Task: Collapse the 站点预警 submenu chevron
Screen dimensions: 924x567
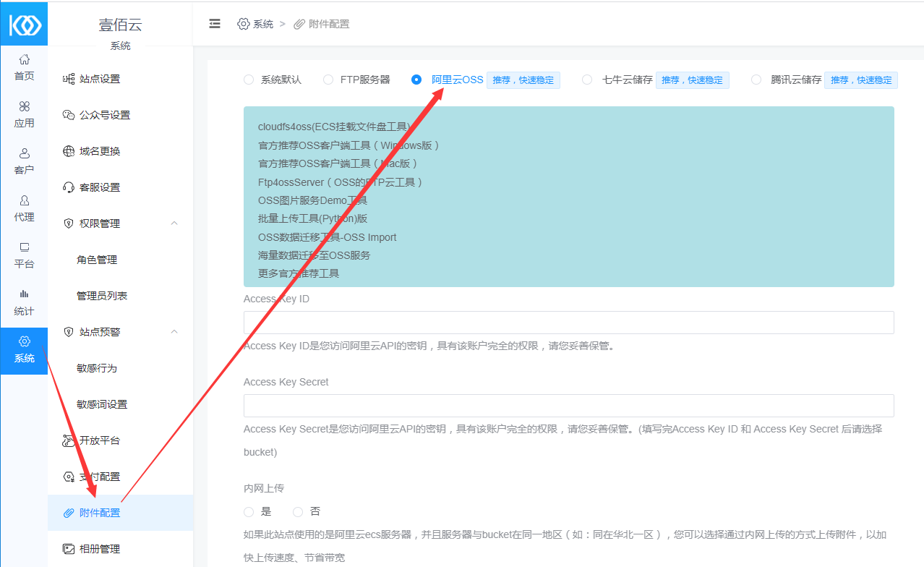Action: (174, 332)
